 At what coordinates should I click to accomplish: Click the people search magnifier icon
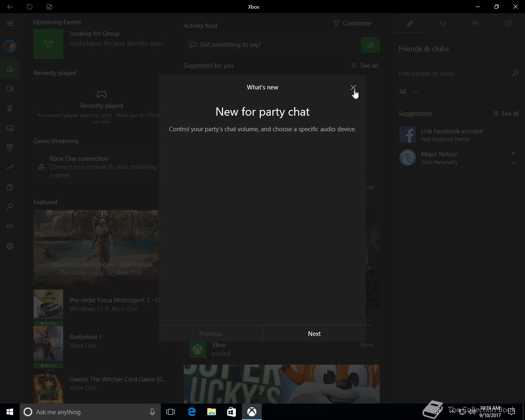pos(515,73)
